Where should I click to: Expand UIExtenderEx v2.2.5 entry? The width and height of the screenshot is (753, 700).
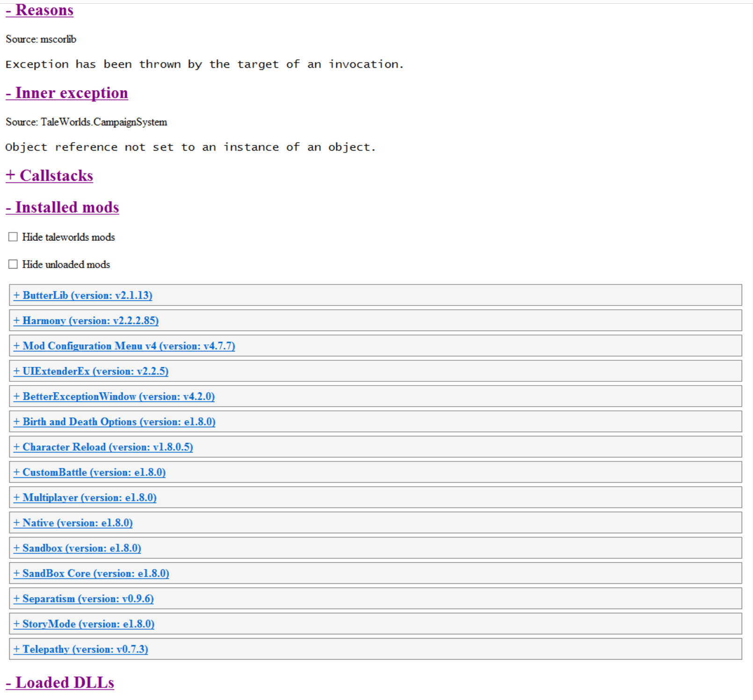pos(91,371)
